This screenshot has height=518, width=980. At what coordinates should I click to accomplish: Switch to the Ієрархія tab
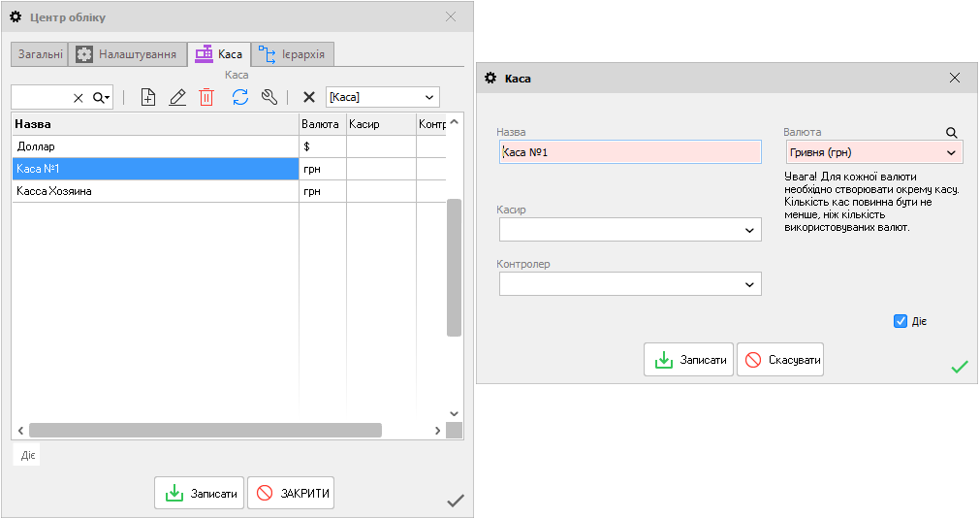pos(295,54)
